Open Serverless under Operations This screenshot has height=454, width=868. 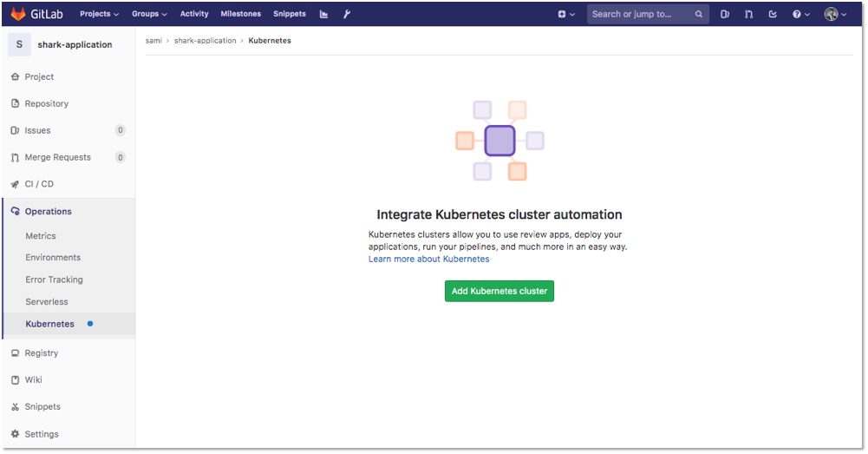point(47,301)
